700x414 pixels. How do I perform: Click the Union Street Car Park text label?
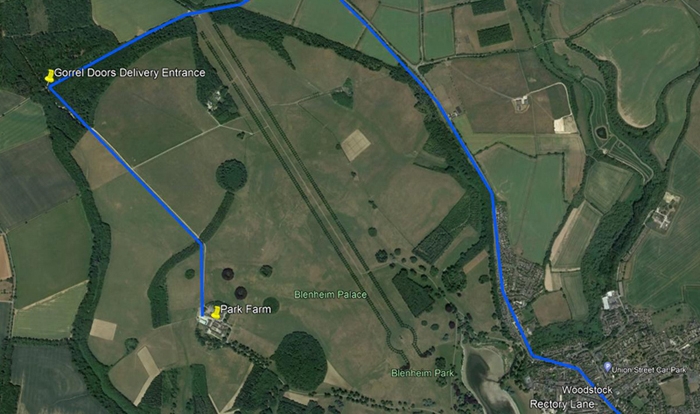click(649, 370)
